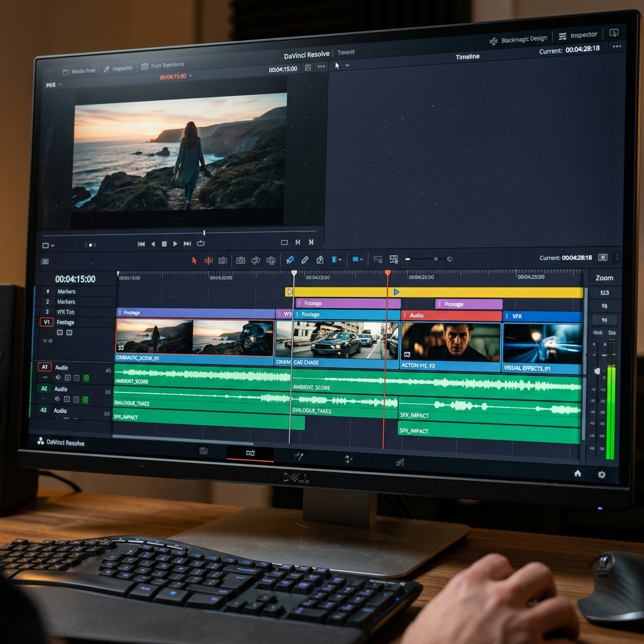This screenshot has width=644, height=644.
Task: Toggle V1 Footage track destination selector
Action: tap(47, 322)
